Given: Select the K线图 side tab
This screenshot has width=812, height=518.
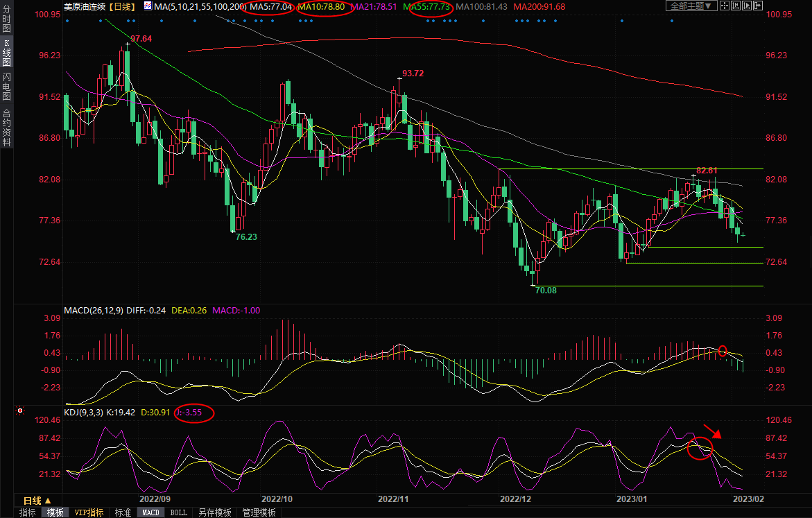Looking at the screenshot, I should pyautogui.click(x=6, y=52).
